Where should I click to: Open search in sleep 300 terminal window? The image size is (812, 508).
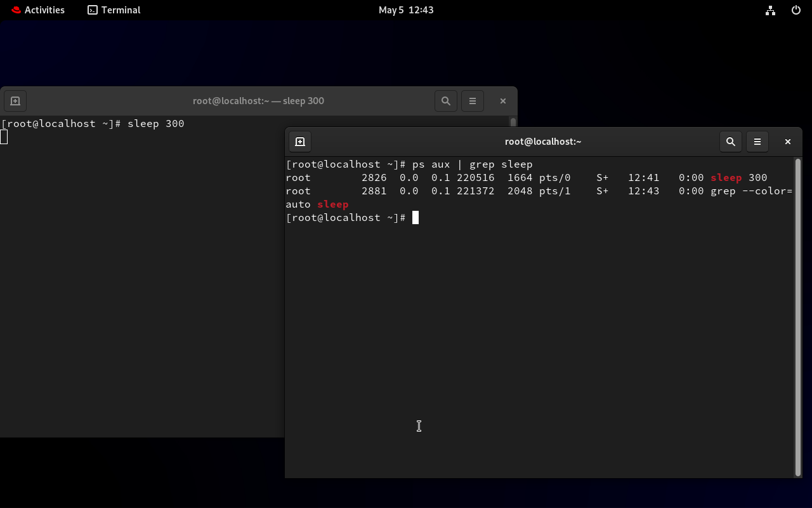click(446, 101)
